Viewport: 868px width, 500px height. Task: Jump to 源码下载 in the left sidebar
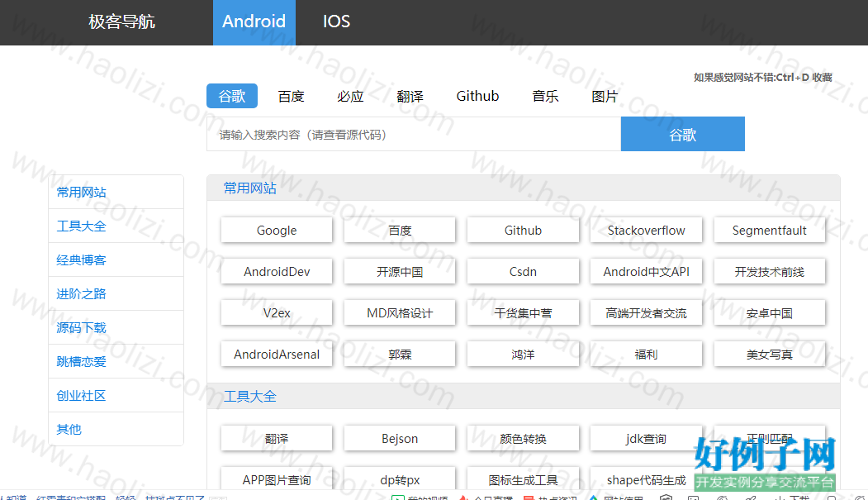(x=116, y=327)
